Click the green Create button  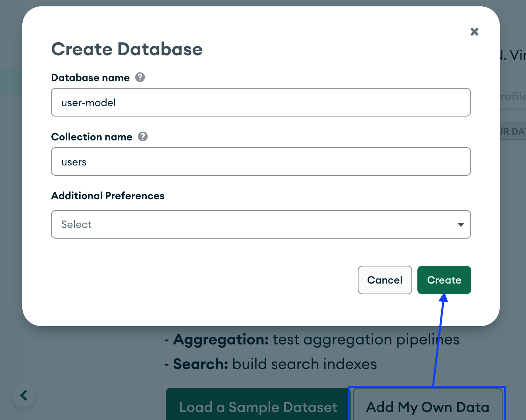tap(444, 280)
